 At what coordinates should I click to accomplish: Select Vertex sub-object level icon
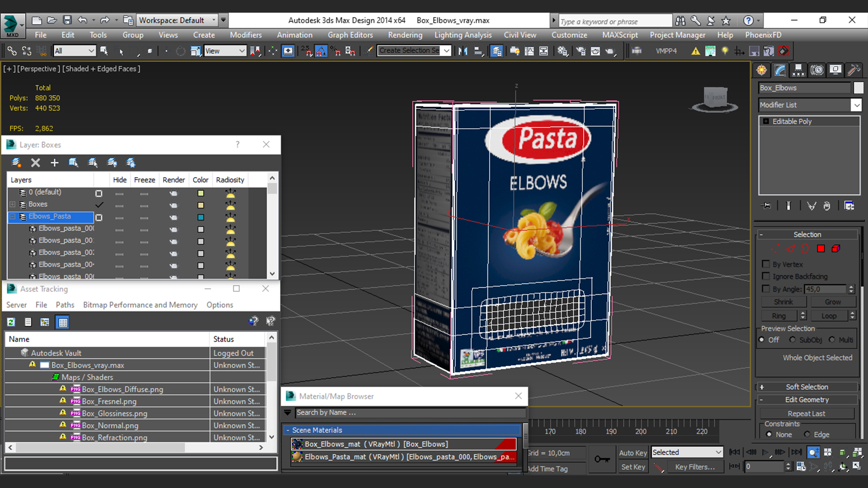(x=775, y=249)
